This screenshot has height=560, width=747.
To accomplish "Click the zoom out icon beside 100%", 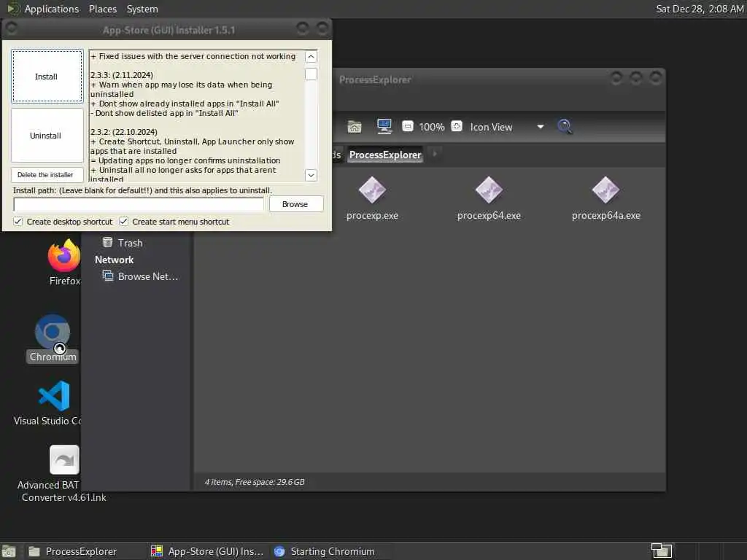I will tap(407, 126).
